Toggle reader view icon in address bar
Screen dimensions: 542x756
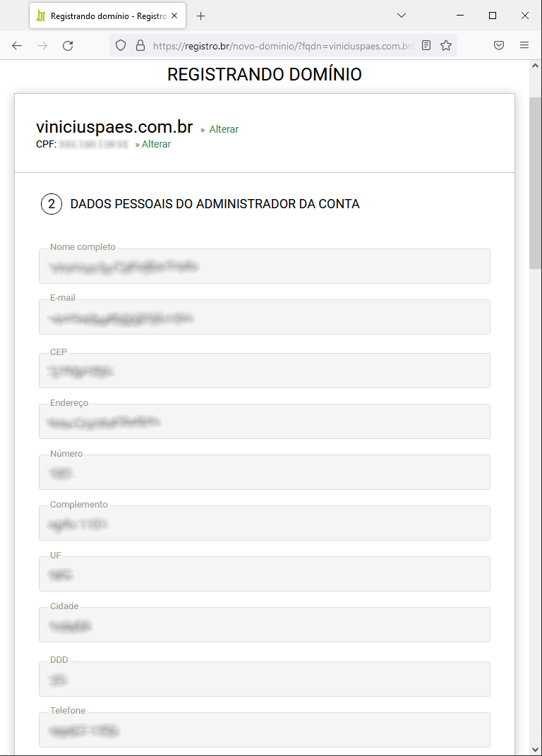426,45
